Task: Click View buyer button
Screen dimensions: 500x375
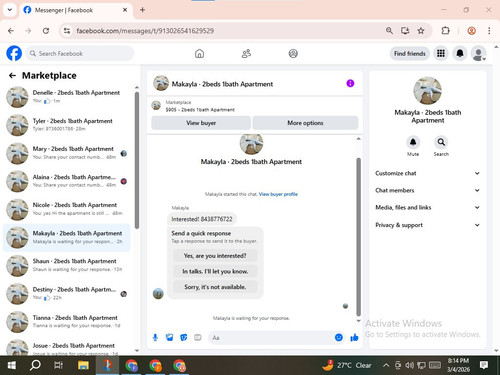Action: [201, 123]
